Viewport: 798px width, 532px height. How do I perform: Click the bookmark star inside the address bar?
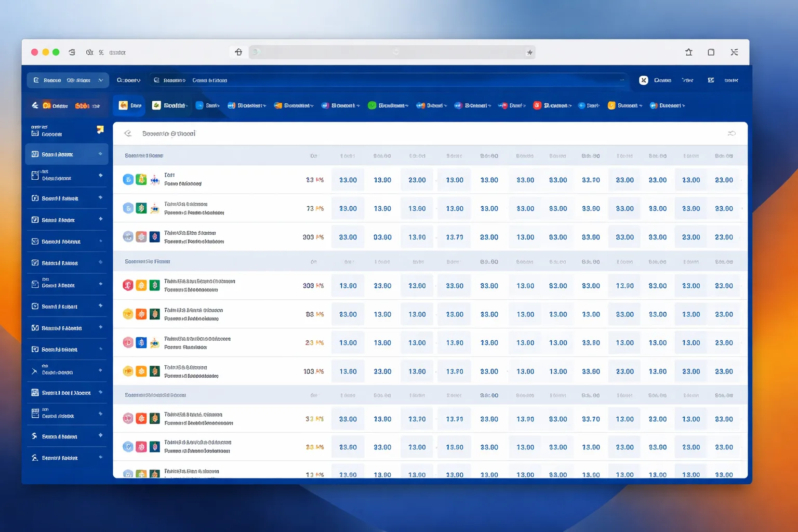point(529,52)
